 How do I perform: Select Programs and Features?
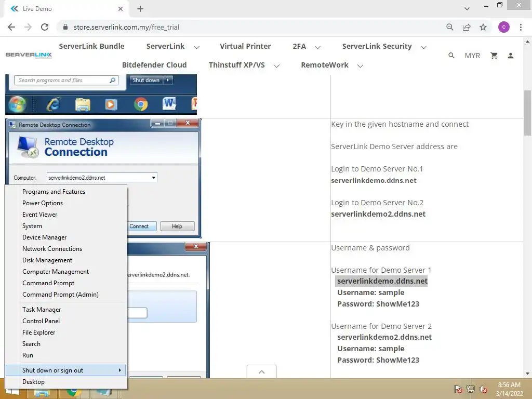coord(66,192)
